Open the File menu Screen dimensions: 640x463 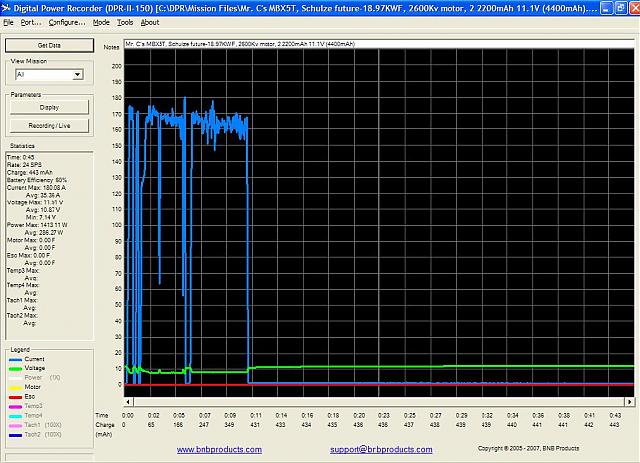[x=8, y=22]
